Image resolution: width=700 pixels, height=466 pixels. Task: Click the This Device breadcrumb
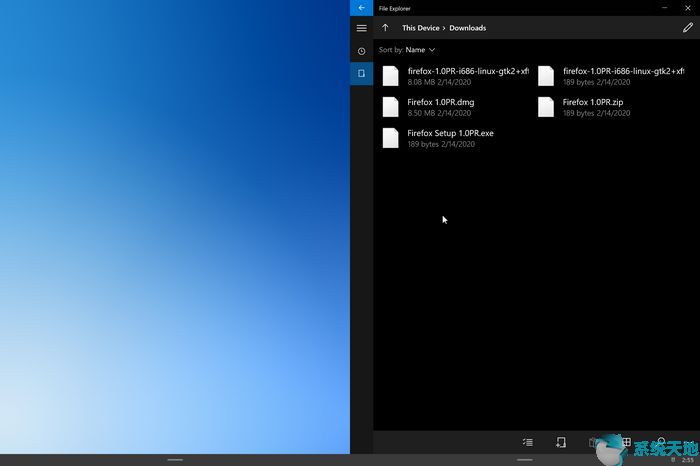point(421,28)
